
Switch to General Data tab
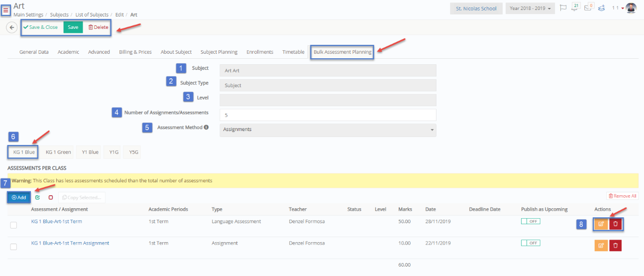click(34, 52)
